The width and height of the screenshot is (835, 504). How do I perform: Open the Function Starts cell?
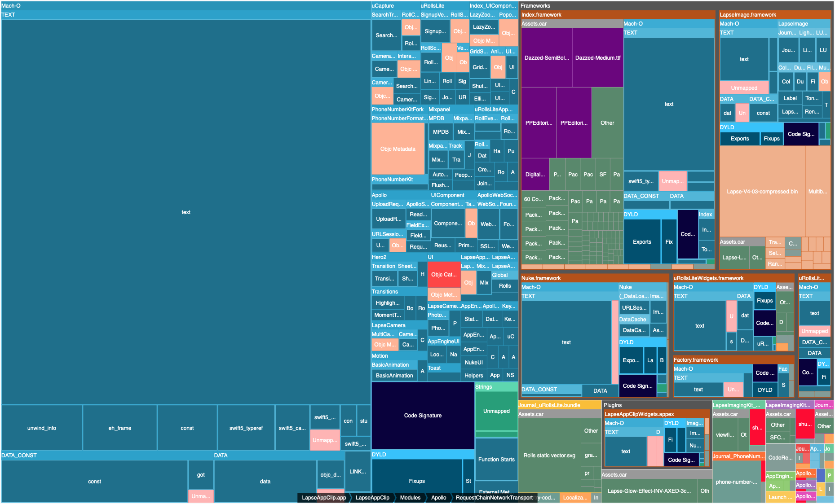496,459
